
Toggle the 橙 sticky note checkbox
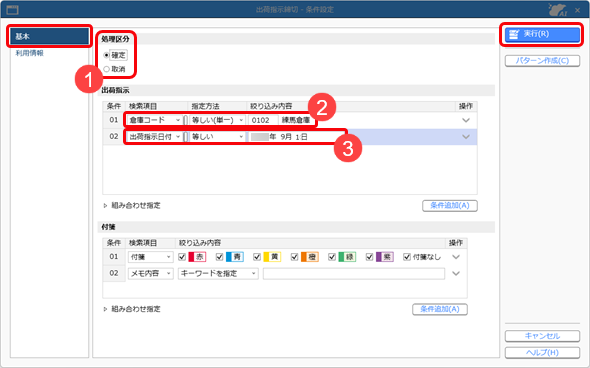pyautogui.click(x=295, y=257)
